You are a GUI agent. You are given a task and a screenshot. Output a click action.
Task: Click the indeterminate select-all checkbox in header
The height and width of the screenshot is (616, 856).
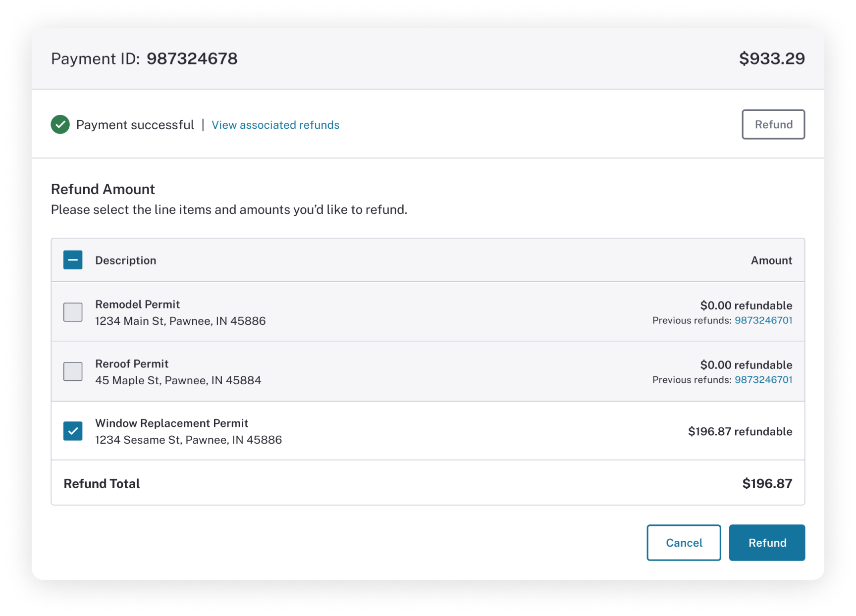pos(73,260)
